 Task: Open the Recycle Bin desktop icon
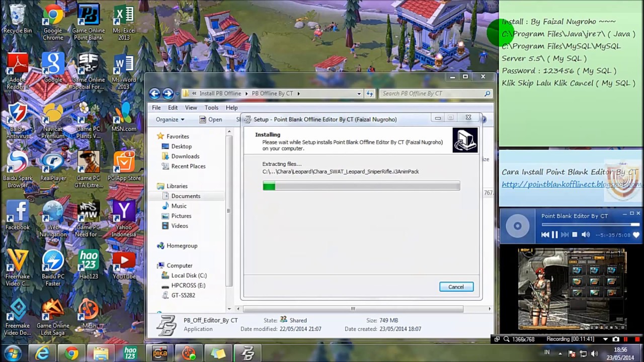pyautogui.click(x=18, y=19)
